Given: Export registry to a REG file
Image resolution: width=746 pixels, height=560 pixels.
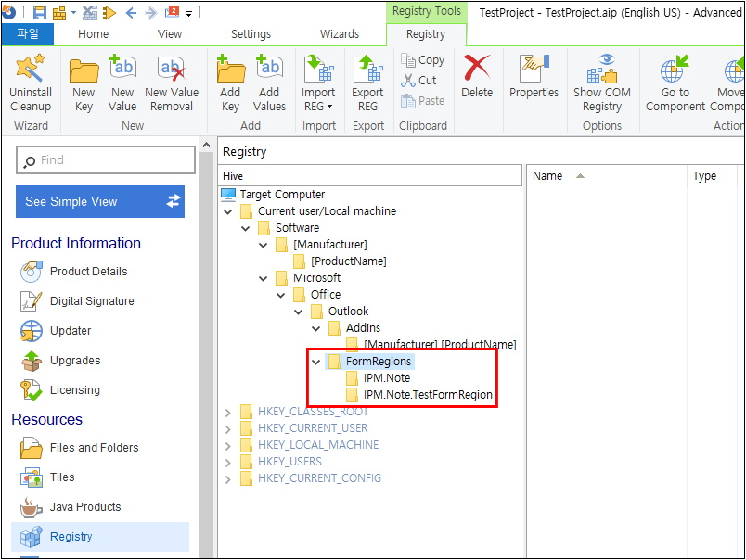Looking at the screenshot, I should coord(367,83).
